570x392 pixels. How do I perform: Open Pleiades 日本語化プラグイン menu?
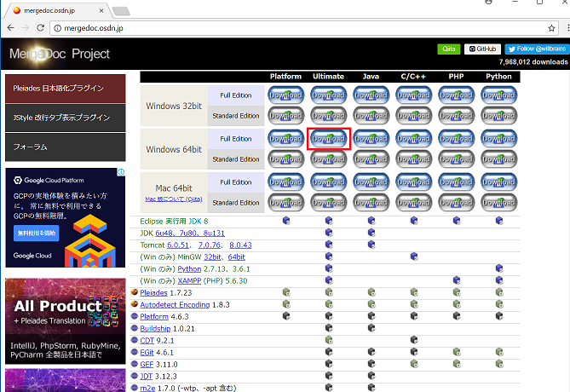66,89
